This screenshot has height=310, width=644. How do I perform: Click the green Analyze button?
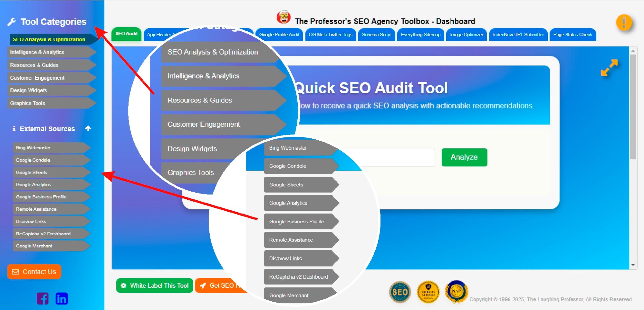pos(464,157)
